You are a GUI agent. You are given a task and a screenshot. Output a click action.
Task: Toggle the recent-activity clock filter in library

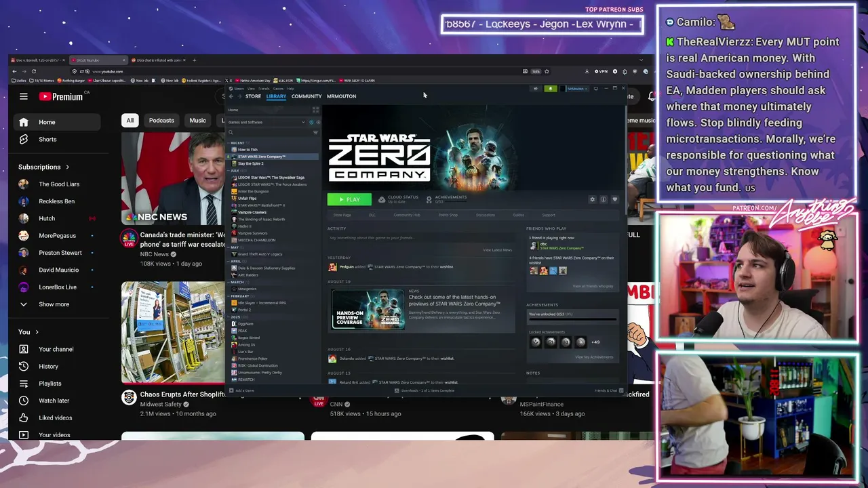(x=311, y=122)
